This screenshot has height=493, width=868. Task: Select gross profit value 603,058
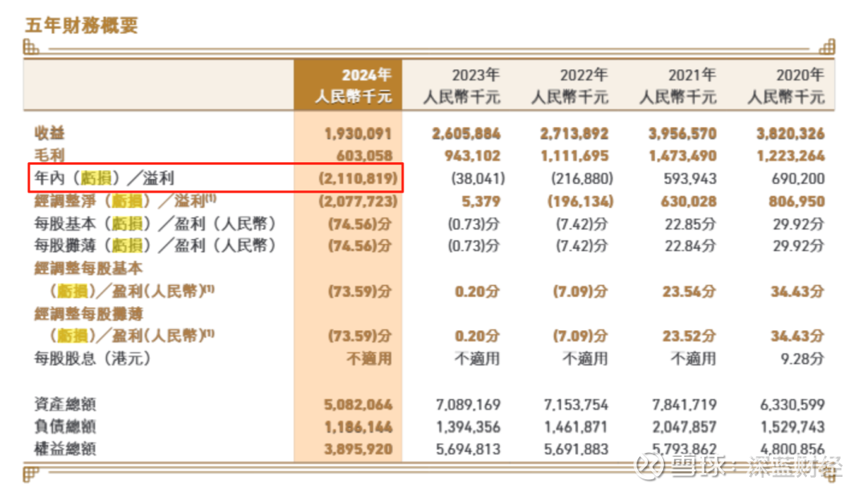(364, 156)
